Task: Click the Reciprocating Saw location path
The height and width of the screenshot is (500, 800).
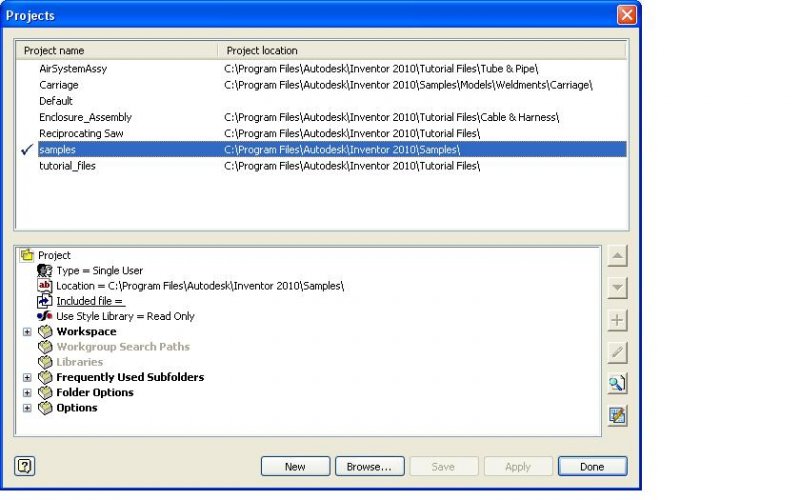Action: pos(352,133)
